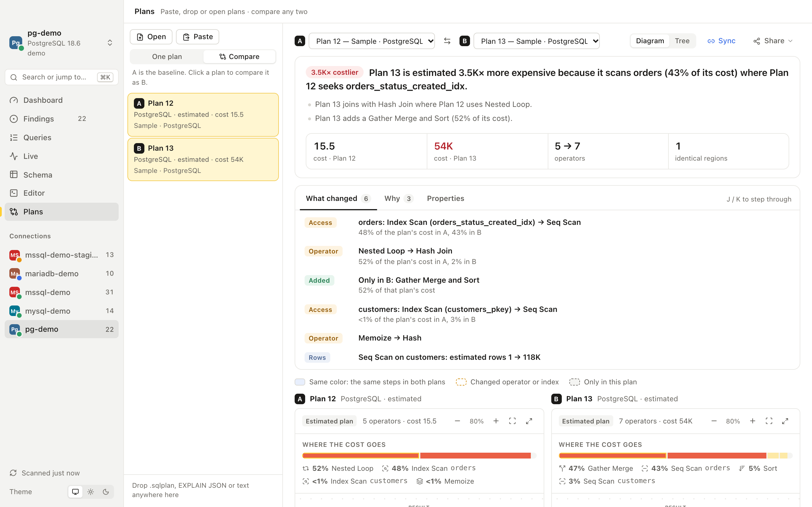Image resolution: width=812 pixels, height=507 pixels.
Task: Select the Nested Loop → Hash Join change row
Action: pos(547,256)
